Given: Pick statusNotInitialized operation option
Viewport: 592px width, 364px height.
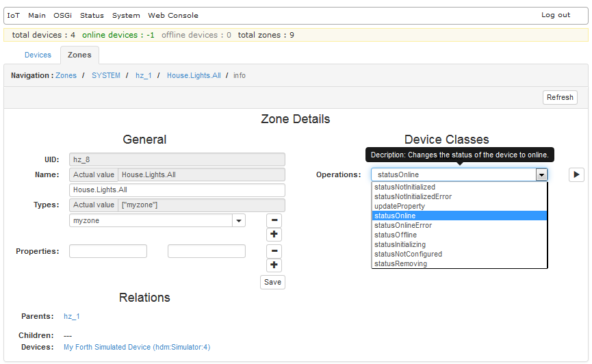Looking at the screenshot, I should 404,187.
